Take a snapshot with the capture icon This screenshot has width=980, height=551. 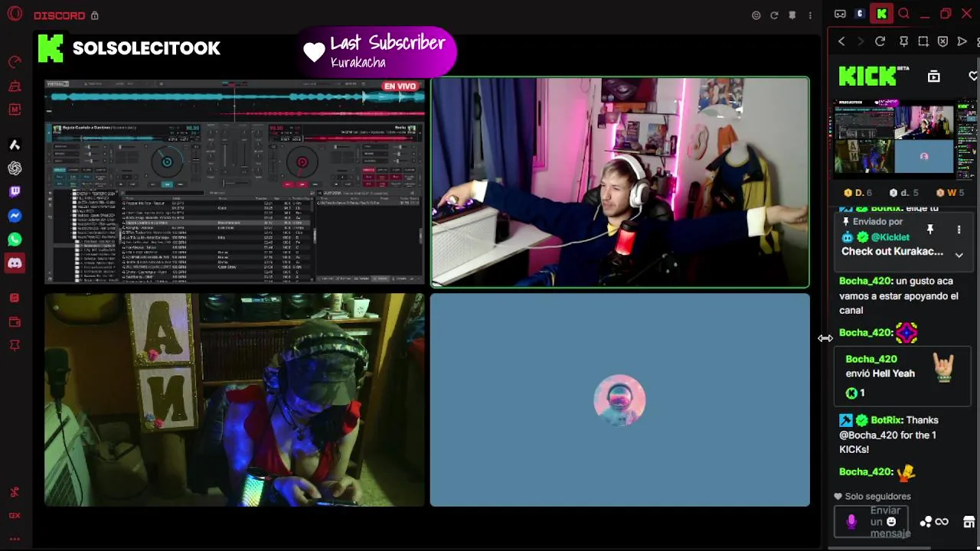coord(923,41)
